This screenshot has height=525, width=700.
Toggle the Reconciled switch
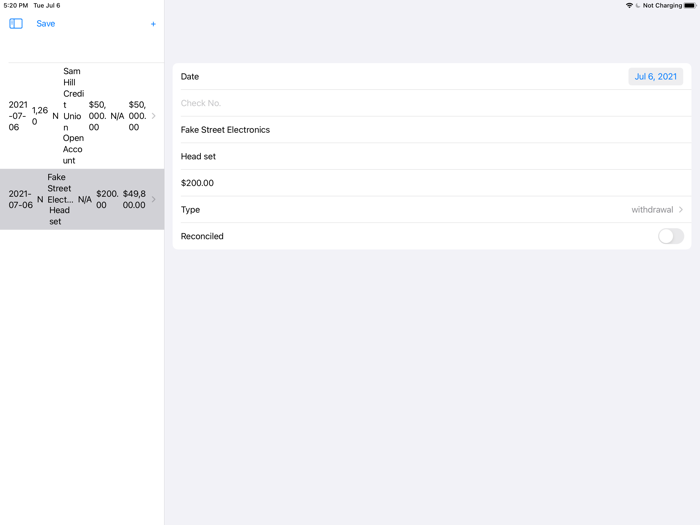(x=670, y=236)
